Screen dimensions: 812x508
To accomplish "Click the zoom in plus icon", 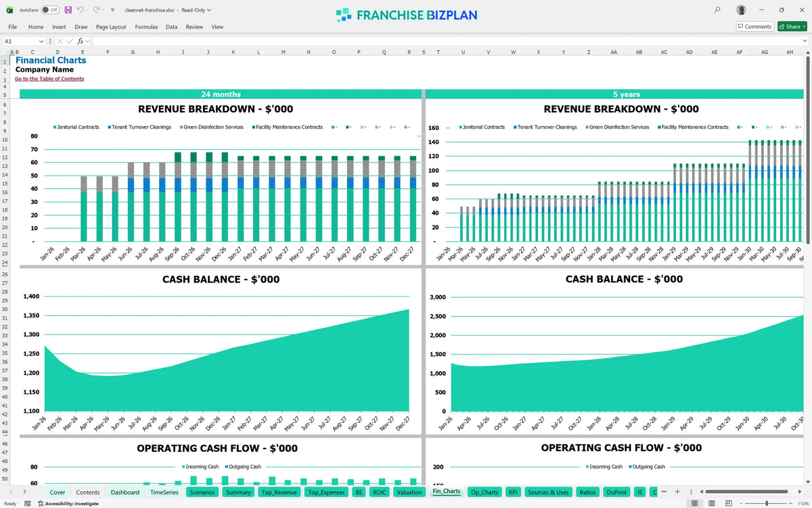I will click(790, 503).
